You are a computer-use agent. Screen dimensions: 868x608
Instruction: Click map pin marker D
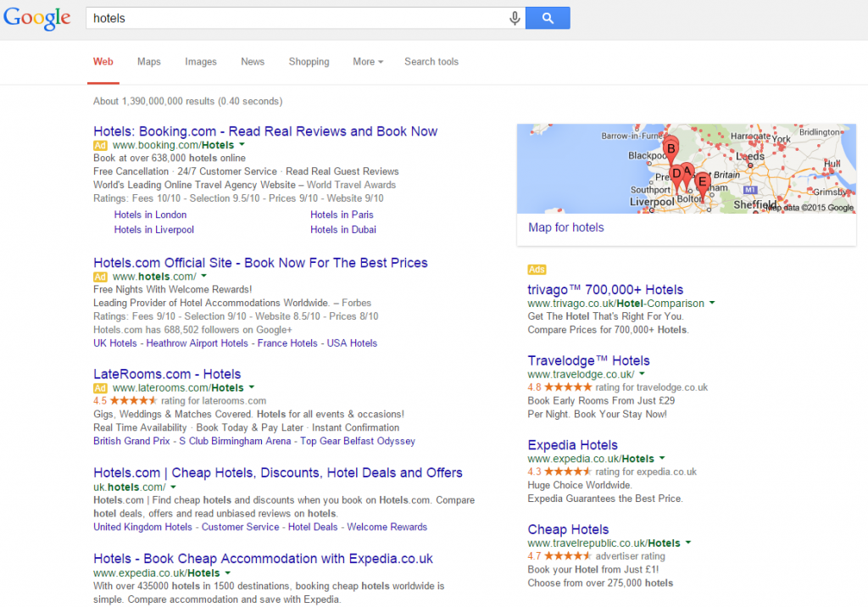[676, 174]
